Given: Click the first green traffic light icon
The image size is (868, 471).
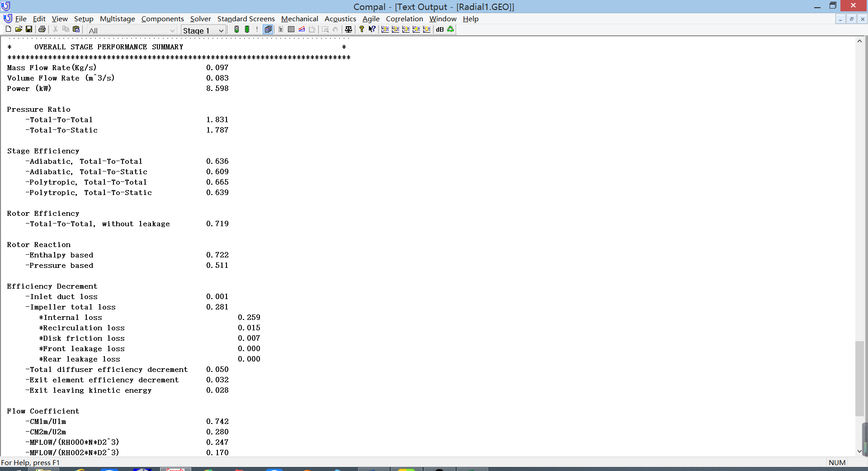Looking at the screenshot, I should (x=236, y=29).
